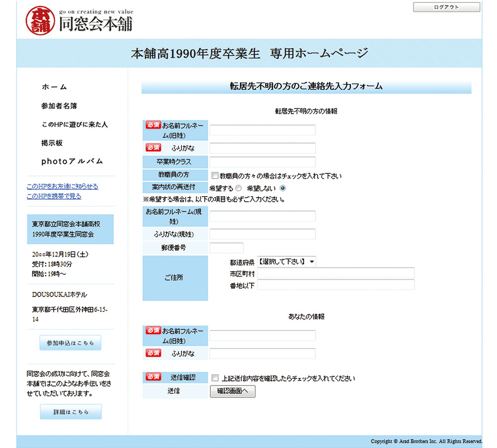Viewport: 497px width, 448px height.
Task: Click the 市区町村 input field
Action: [x=335, y=273]
